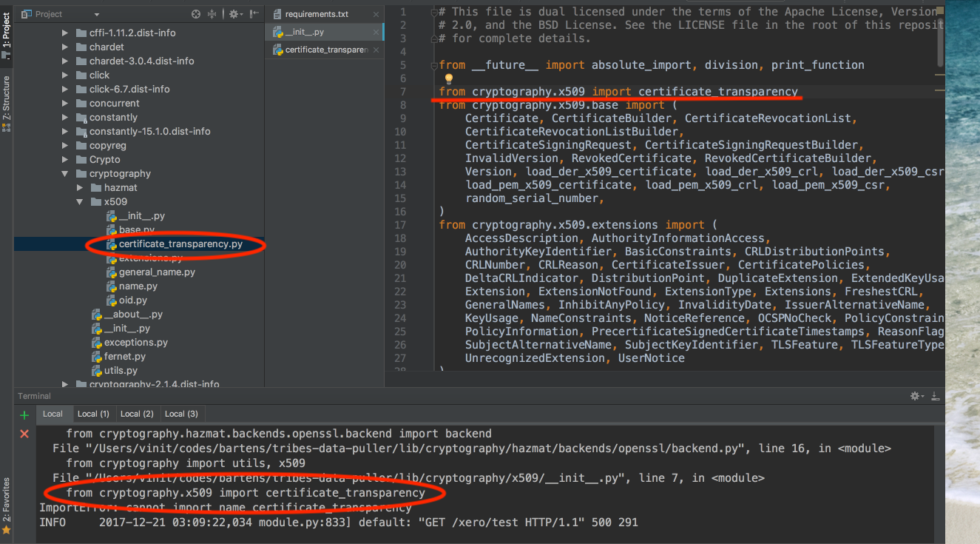Screen dimensions: 980x544
Task: Click "CertificateBuilder" in the editor code
Action: tap(611, 118)
